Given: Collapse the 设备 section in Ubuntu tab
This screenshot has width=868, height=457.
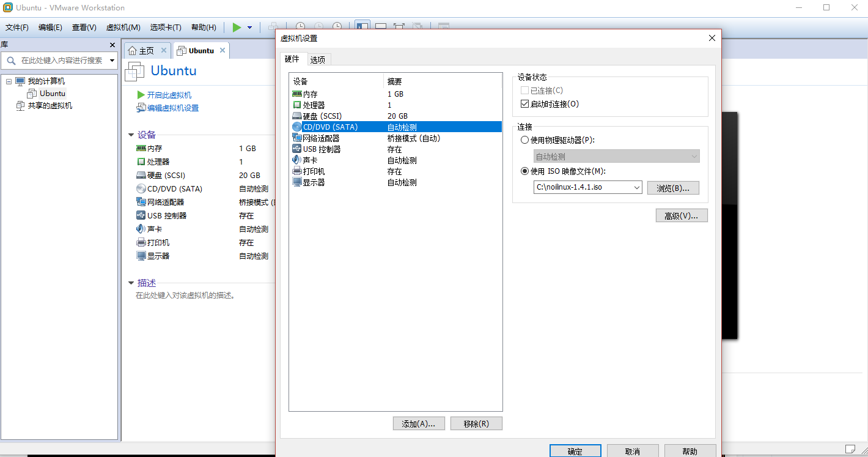Looking at the screenshot, I should 131,135.
